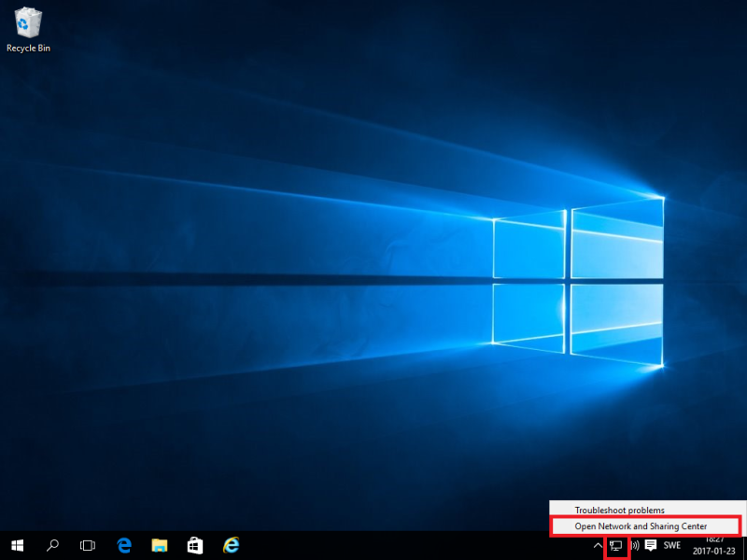Open Task View from taskbar

(x=88, y=545)
